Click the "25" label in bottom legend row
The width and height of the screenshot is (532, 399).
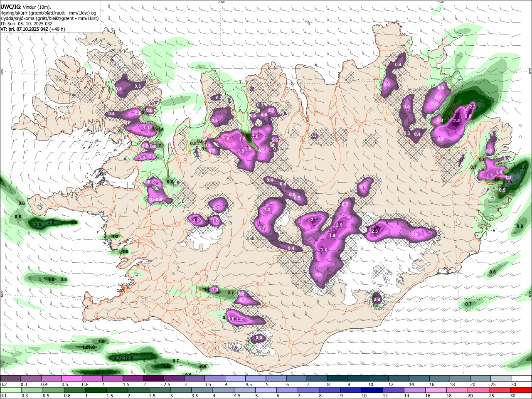pos(493,396)
